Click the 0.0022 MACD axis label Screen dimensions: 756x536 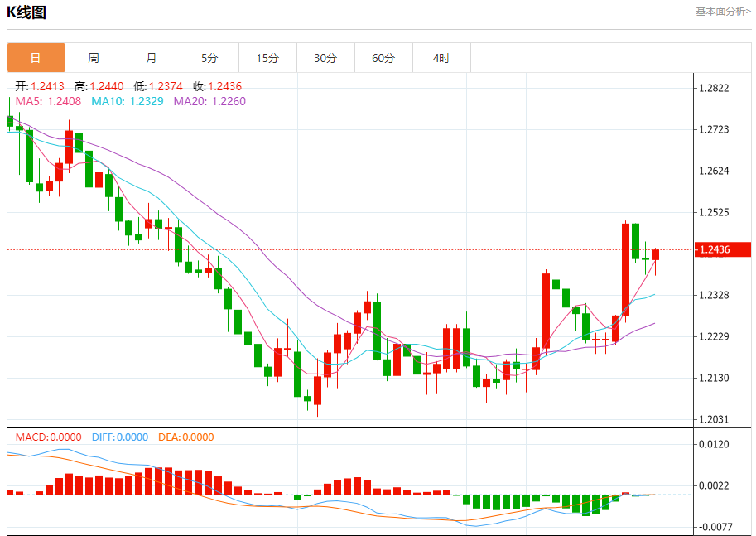[714, 485]
